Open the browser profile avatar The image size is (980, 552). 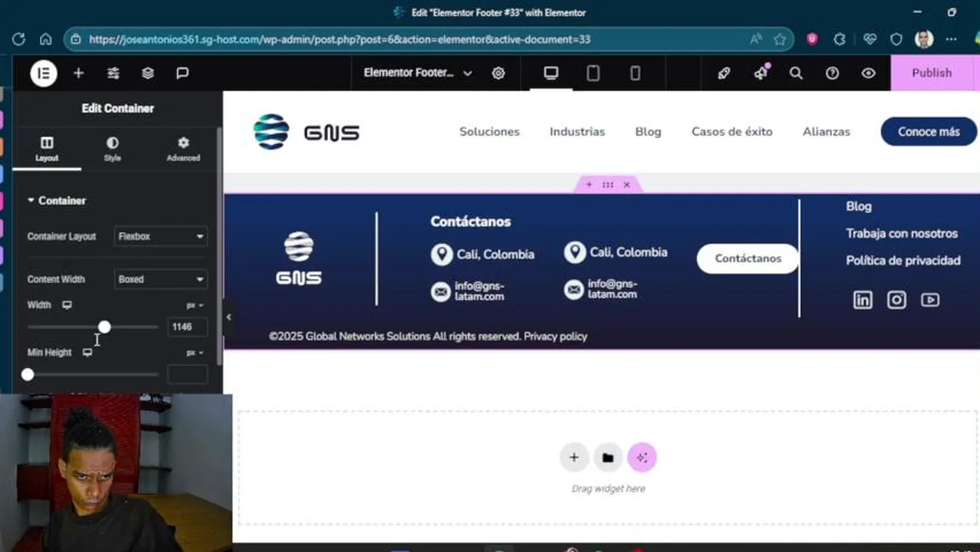924,39
